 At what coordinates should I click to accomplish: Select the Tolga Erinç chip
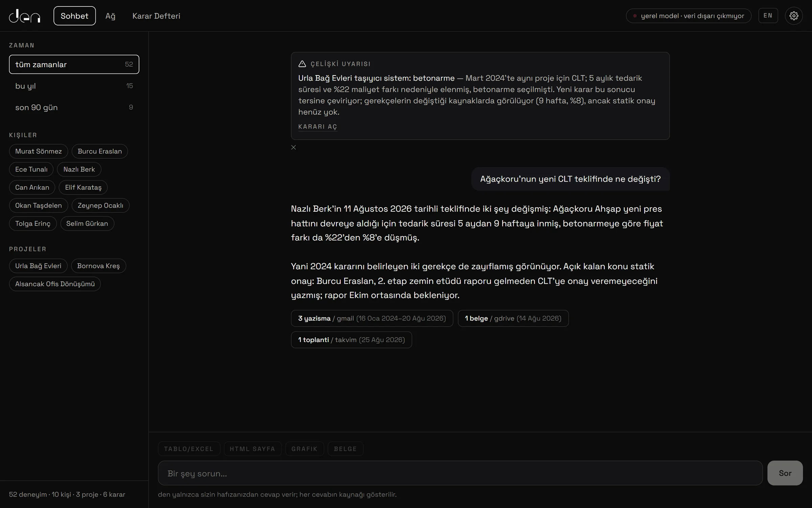point(33,224)
